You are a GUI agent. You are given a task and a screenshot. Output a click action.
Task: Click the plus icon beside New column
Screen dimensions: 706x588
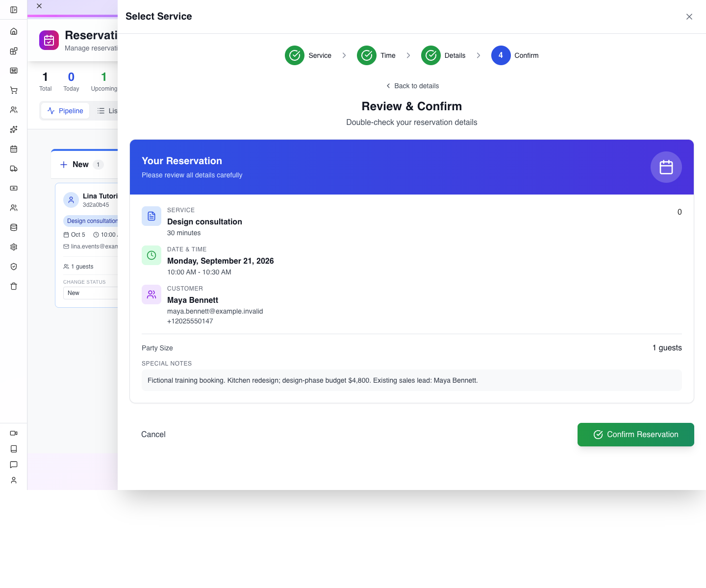click(64, 165)
